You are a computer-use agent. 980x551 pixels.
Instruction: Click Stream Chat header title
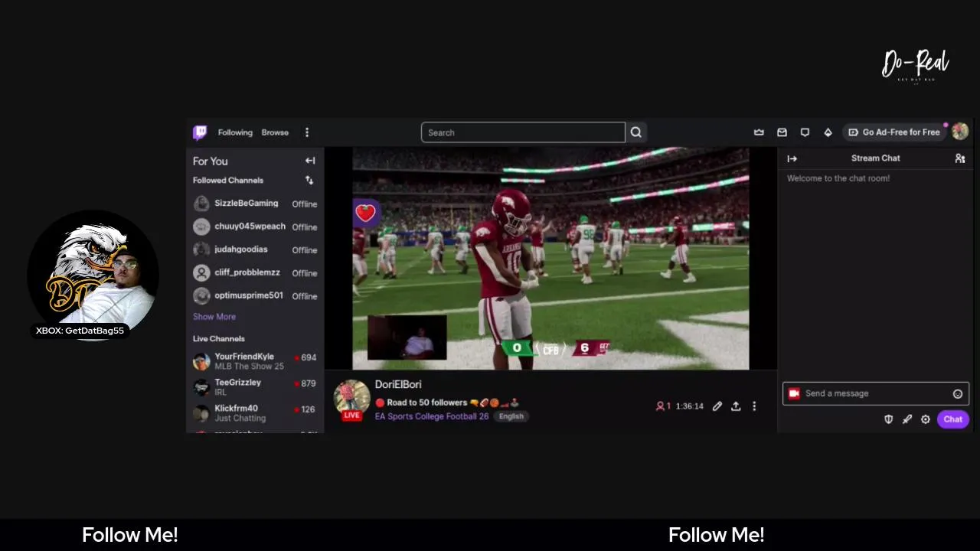coord(876,158)
